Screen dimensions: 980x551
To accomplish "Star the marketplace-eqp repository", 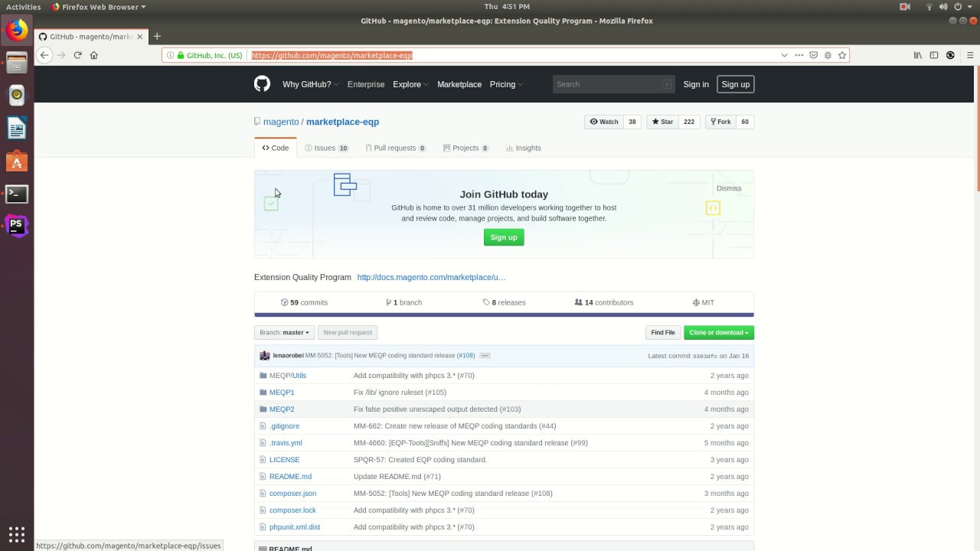I will [x=663, y=122].
